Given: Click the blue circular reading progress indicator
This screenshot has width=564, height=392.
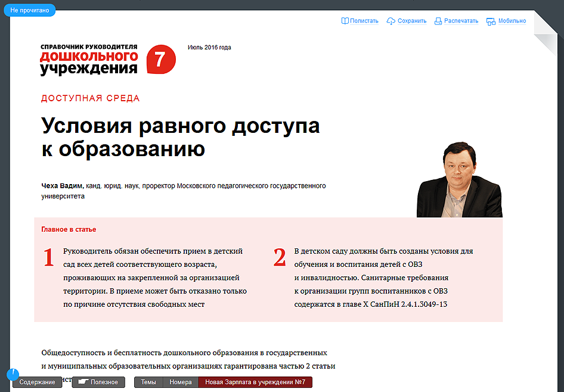Looking at the screenshot, I should point(13,374).
